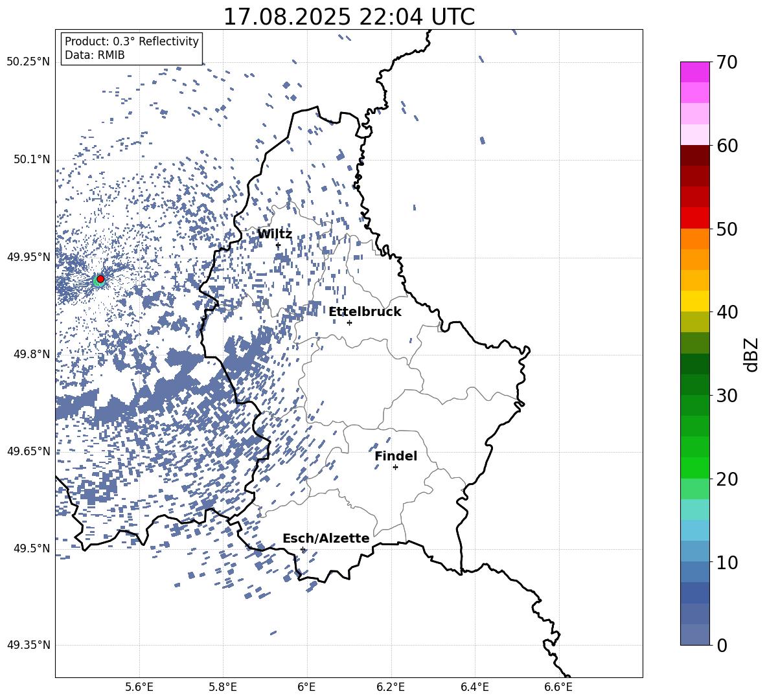Click the 49.5°N latitude label
The height and width of the screenshot is (700, 767).
31,548
